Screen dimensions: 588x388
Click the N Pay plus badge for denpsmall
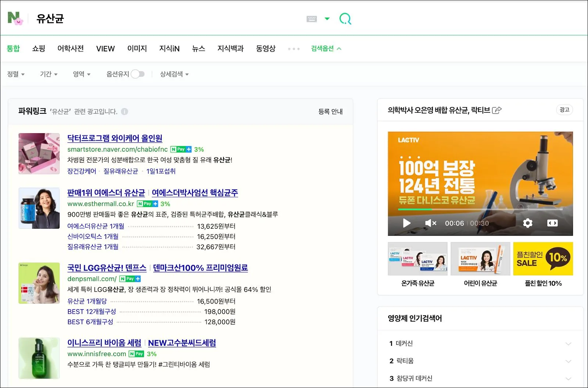(x=130, y=279)
